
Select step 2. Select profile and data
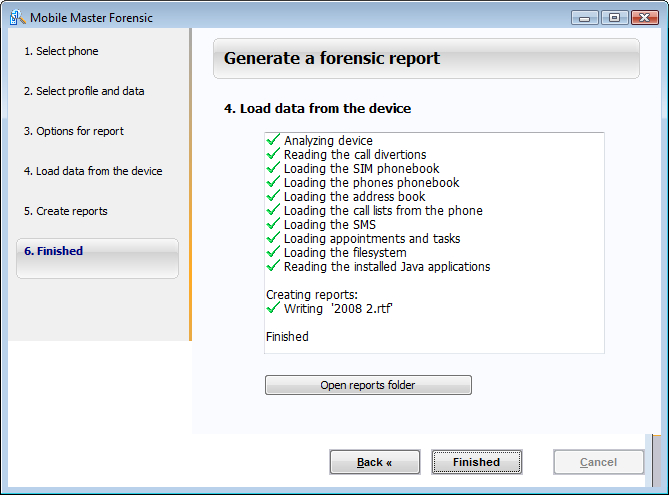[84, 91]
